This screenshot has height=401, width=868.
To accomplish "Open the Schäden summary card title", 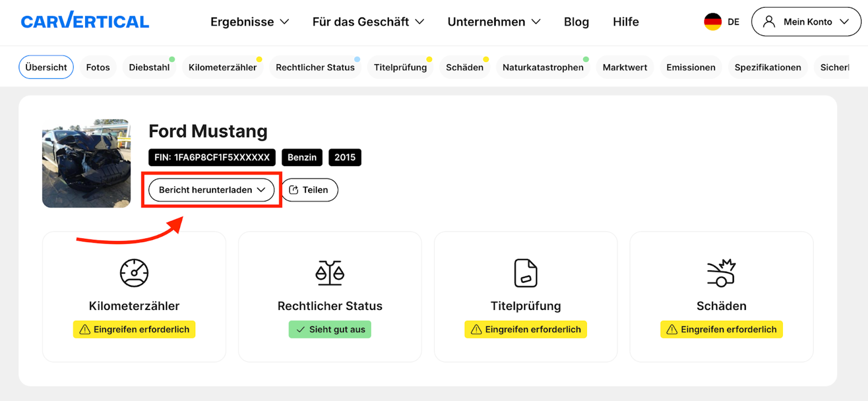I will (x=722, y=306).
